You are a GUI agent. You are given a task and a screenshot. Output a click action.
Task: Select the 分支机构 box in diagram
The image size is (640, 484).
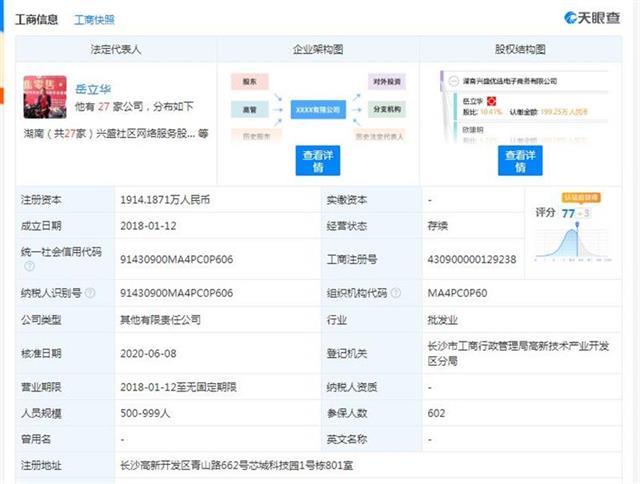coord(387,109)
